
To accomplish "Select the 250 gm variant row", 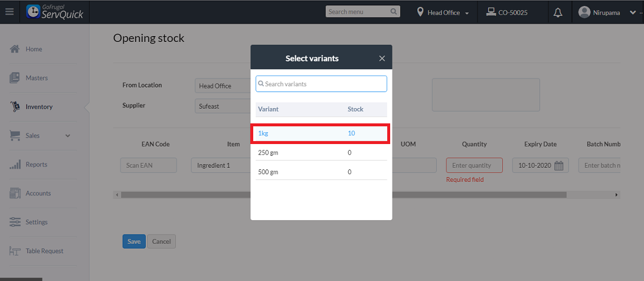I will 321,152.
